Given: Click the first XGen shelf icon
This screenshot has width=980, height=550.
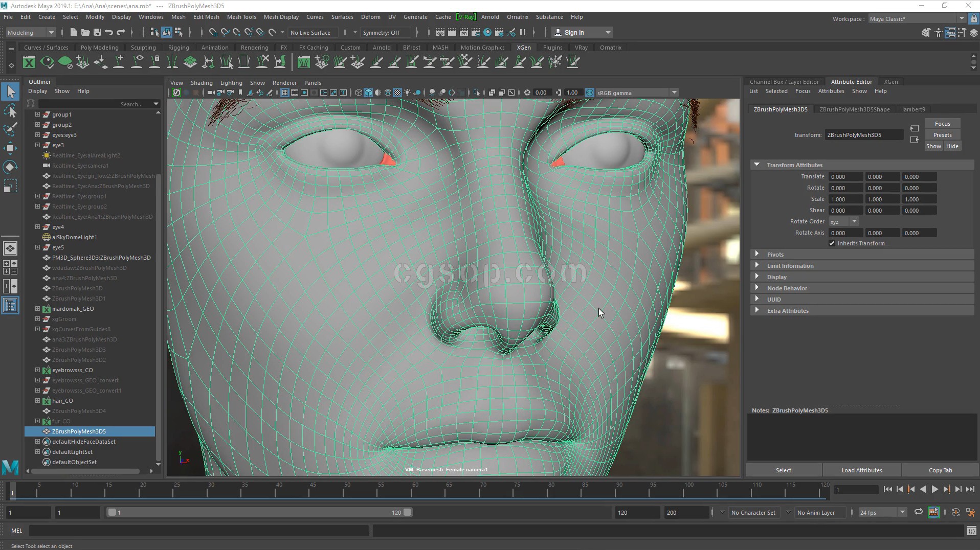Looking at the screenshot, I should [29, 62].
